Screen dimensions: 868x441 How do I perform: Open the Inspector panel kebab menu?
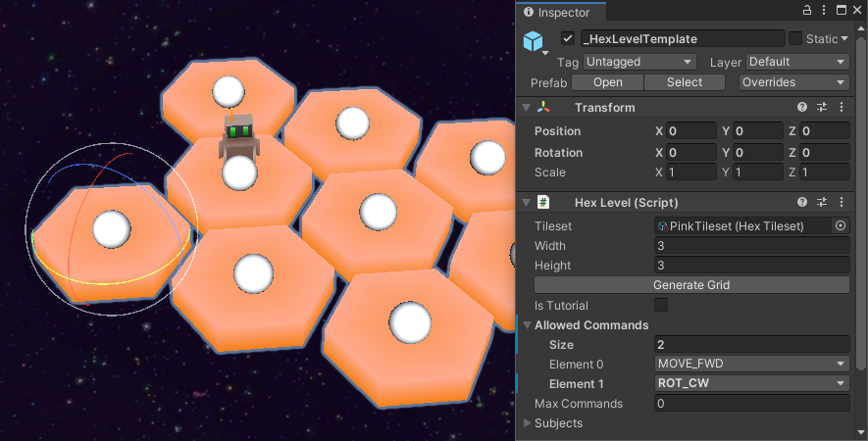click(x=824, y=10)
